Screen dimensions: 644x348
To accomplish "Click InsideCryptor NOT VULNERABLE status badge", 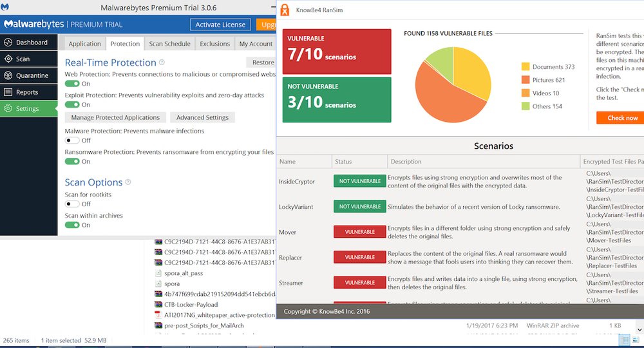I will (x=360, y=181).
